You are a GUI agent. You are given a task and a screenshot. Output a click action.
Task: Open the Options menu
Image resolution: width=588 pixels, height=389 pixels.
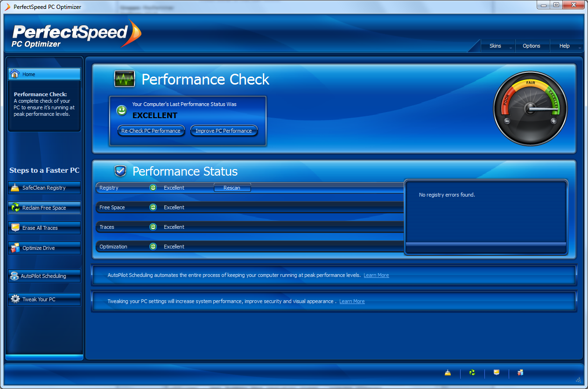point(532,46)
